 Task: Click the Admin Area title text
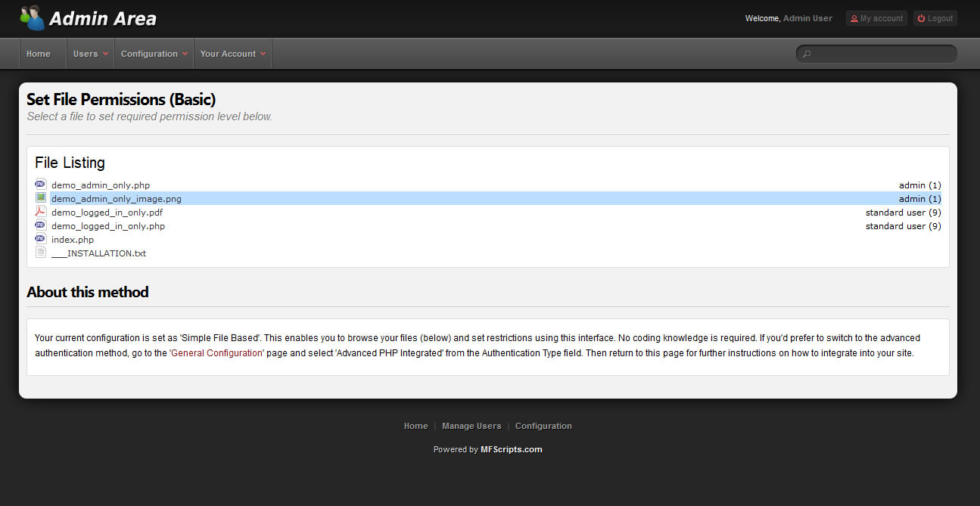pyautogui.click(x=103, y=19)
